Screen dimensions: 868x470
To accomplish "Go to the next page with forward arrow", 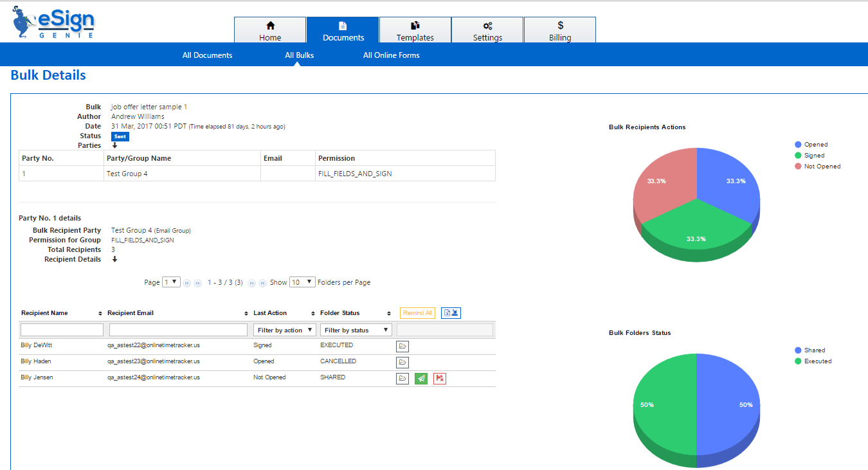I will [x=252, y=283].
